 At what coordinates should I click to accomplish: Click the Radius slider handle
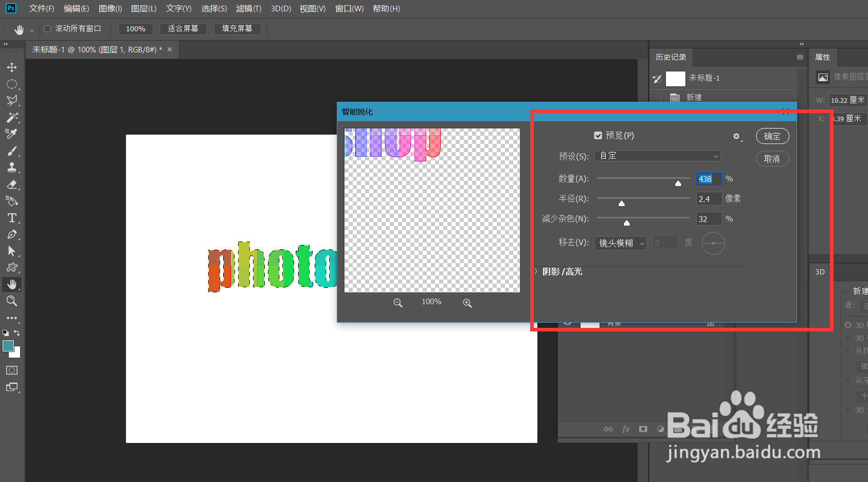pos(622,203)
